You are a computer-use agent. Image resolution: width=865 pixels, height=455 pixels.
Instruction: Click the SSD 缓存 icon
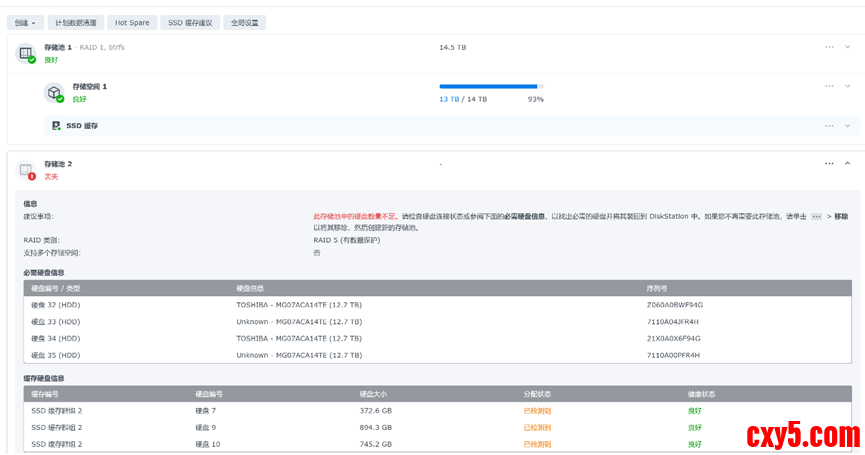pyautogui.click(x=57, y=126)
